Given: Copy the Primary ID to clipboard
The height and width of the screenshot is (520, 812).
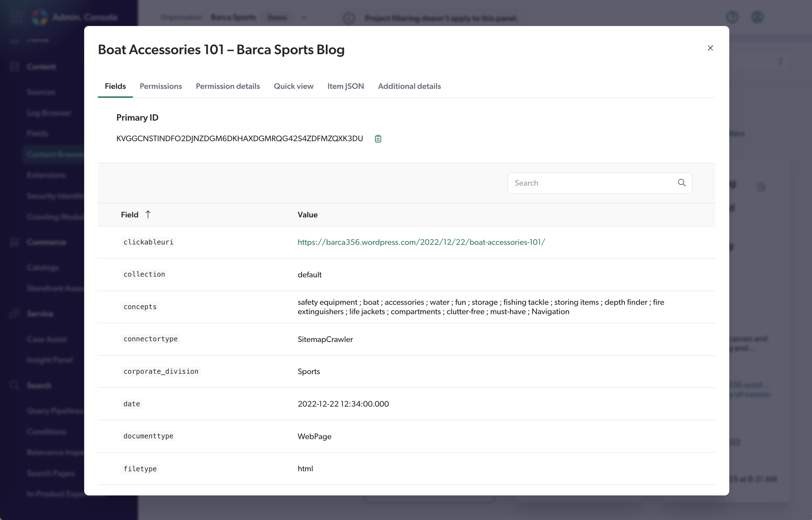Looking at the screenshot, I should pyautogui.click(x=378, y=139).
